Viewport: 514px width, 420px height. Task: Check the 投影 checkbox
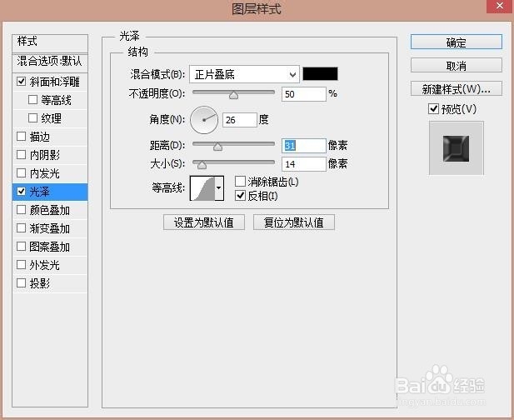[x=22, y=283]
